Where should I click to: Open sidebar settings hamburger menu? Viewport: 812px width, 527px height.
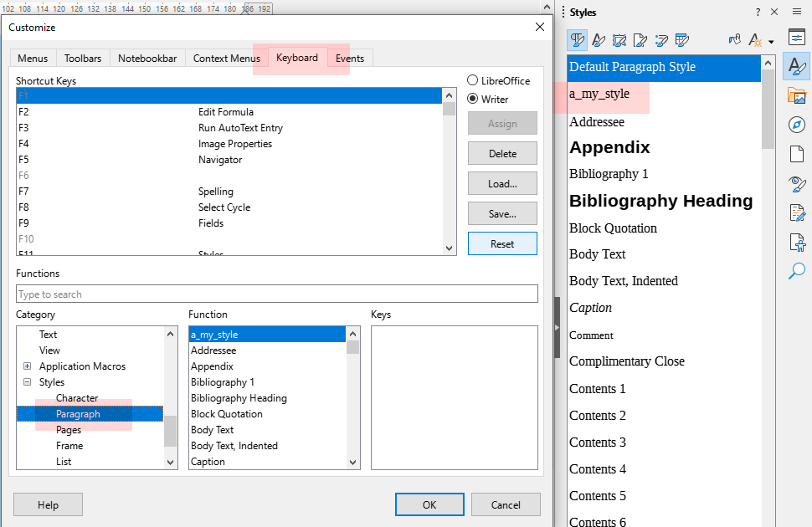pos(796,12)
